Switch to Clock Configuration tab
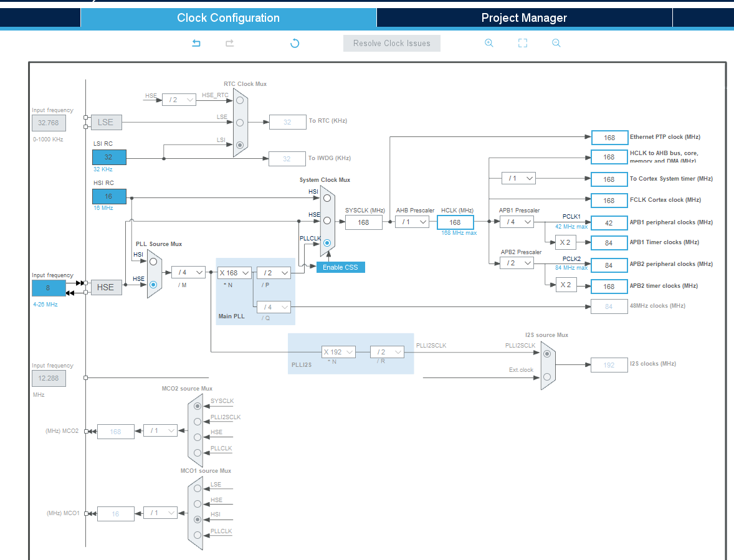This screenshot has height=560, width=734. 229,18
